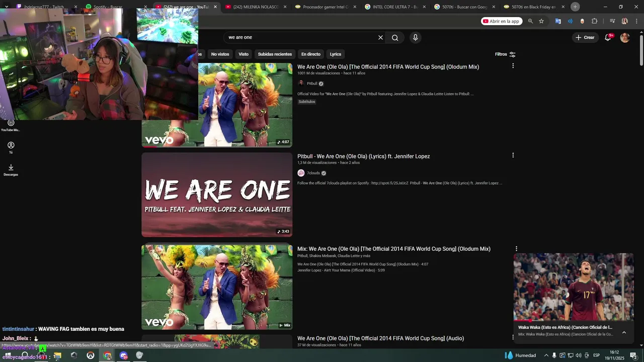The width and height of the screenshot is (644, 362).
Task: Bookmark this page with the star
Action: [541, 21]
